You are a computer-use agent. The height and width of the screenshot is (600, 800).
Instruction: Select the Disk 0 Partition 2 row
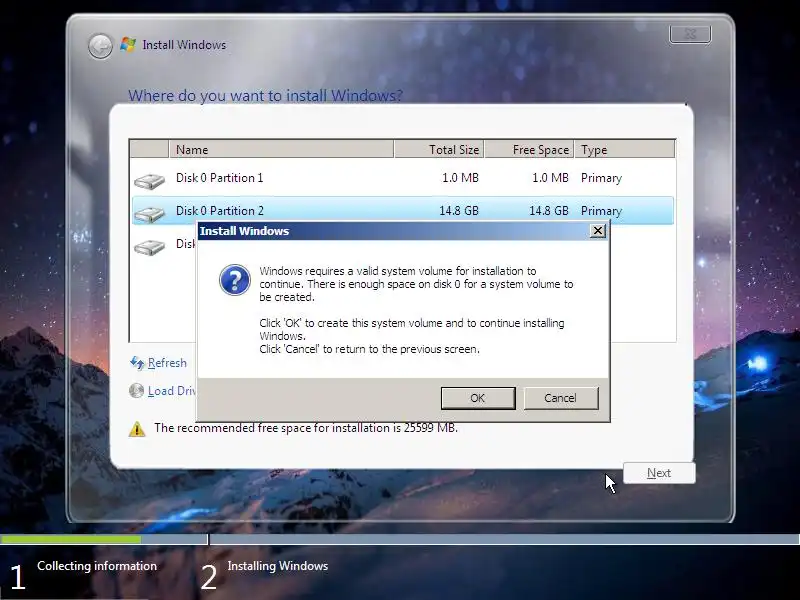[403, 210]
